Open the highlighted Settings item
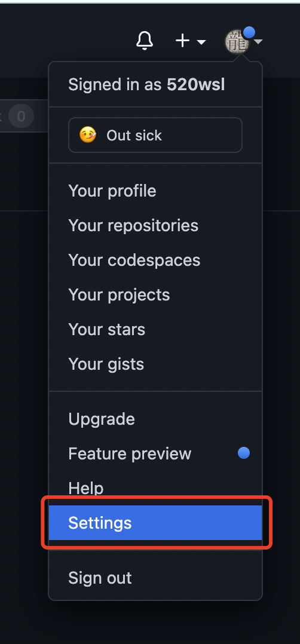This screenshot has width=300, height=644. (155, 523)
